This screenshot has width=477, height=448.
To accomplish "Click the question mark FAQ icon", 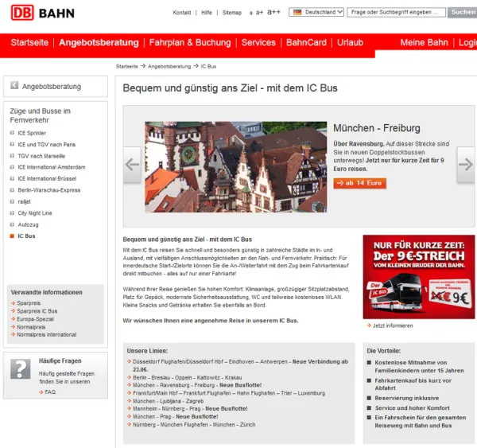I will click(20, 368).
